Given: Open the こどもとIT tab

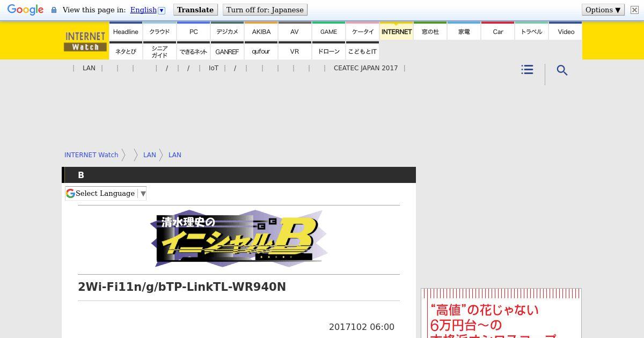Looking at the screenshot, I should 363,51.
